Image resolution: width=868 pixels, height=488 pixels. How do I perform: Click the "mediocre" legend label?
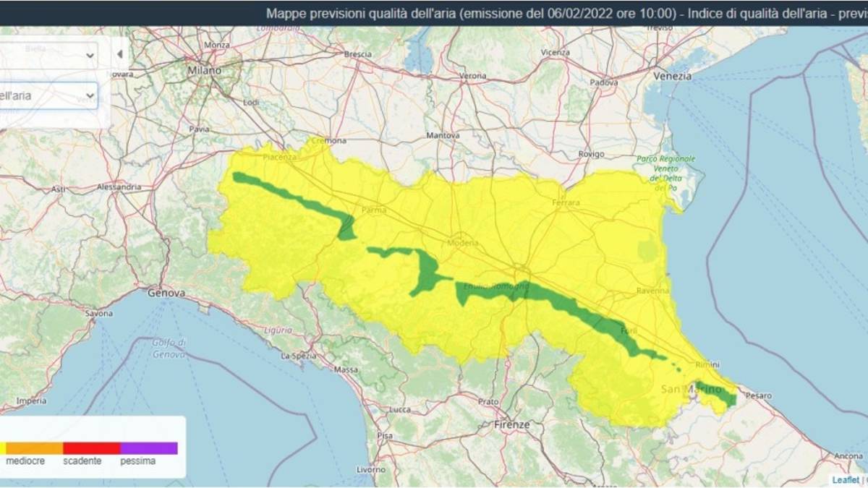(25, 461)
